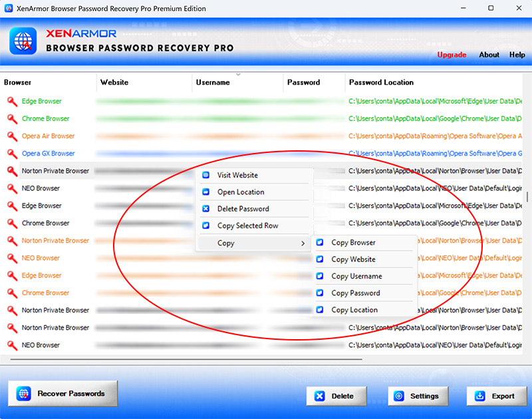Image resolution: width=532 pixels, height=419 pixels.
Task: Click the key icon beside Edge Browser row
Action: click(x=11, y=102)
